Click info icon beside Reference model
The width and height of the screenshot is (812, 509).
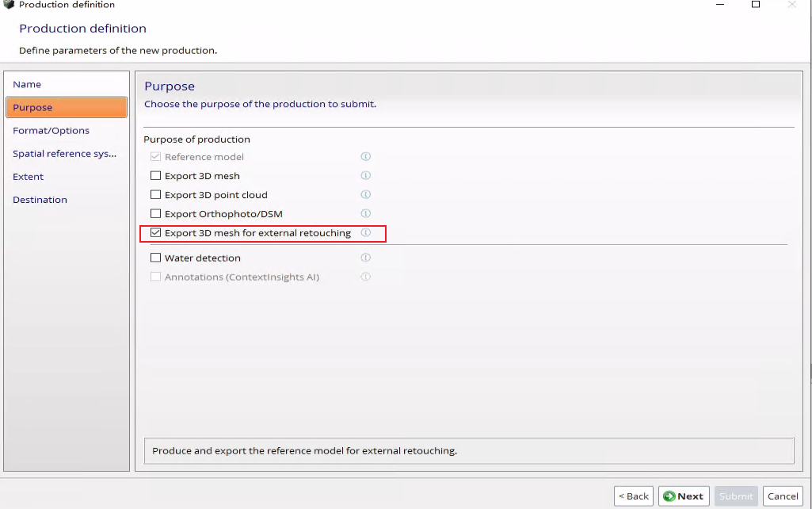[x=365, y=157]
